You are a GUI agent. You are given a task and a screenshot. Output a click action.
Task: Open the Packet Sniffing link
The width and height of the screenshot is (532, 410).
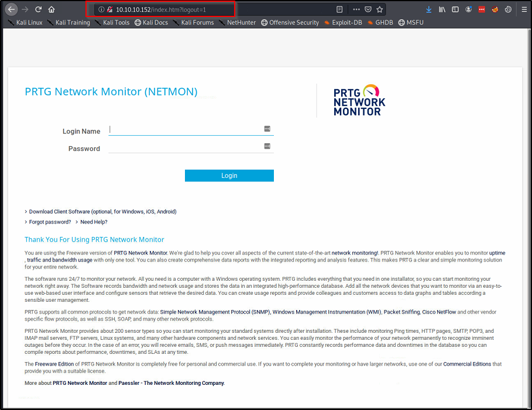[401, 312]
